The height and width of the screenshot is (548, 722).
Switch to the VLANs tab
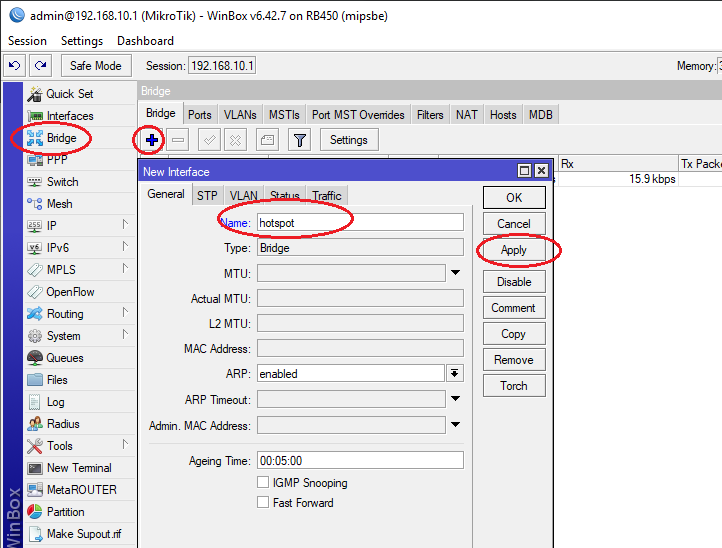tap(240, 115)
